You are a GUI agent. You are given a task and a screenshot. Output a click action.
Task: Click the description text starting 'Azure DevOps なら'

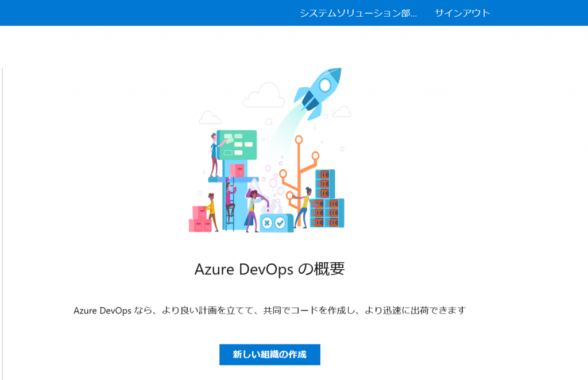tap(270, 311)
